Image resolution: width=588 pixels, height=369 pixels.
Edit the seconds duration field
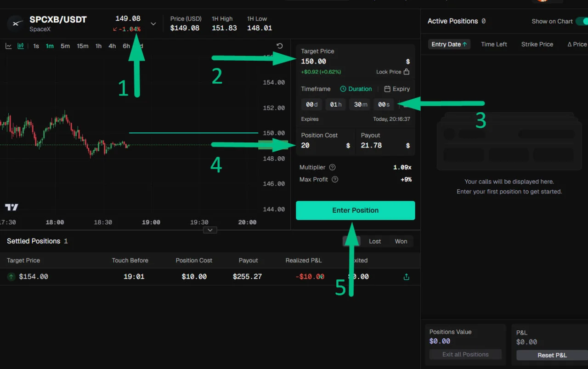coord(384,104)
